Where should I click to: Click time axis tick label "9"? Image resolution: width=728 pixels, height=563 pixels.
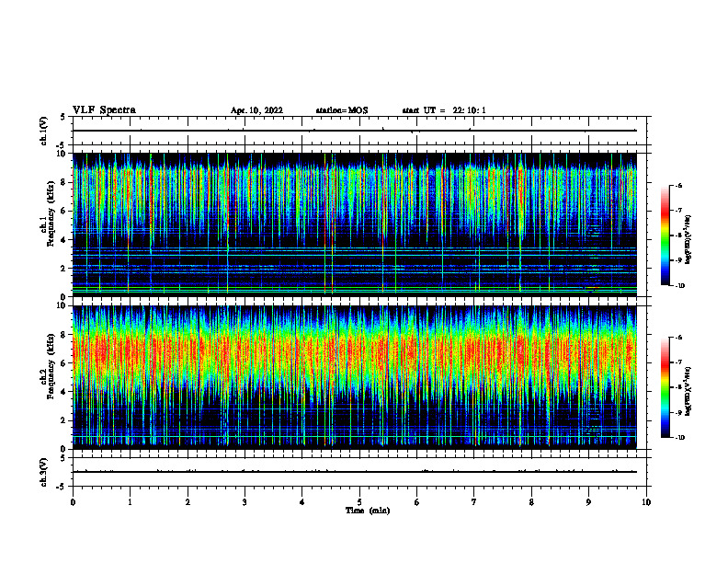(x=588, y=502)
